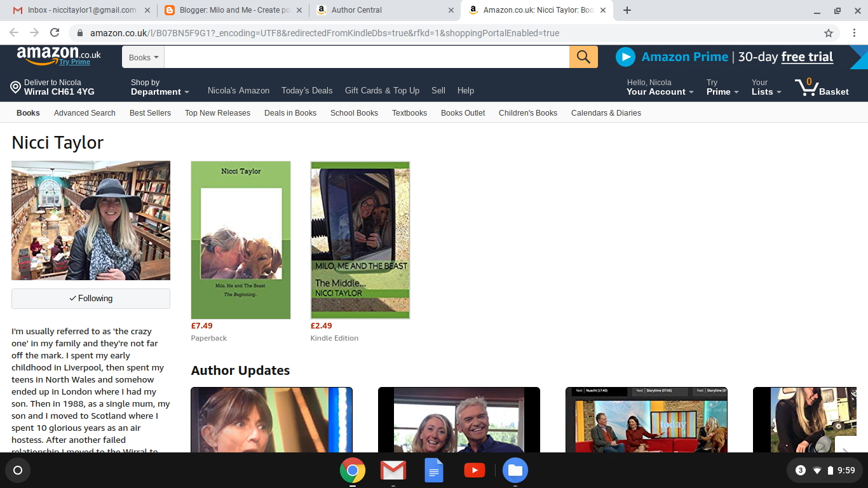This screenshot has width=868, height=488.
Task: Open Gmail app from the shelf
Action: pyautogui.click(x=393, y=470)
